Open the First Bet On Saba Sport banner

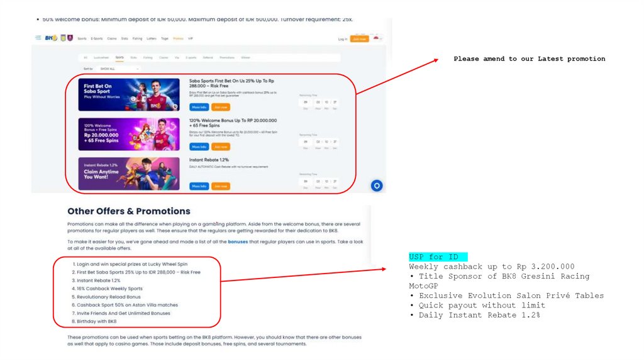tap(129, 94)
